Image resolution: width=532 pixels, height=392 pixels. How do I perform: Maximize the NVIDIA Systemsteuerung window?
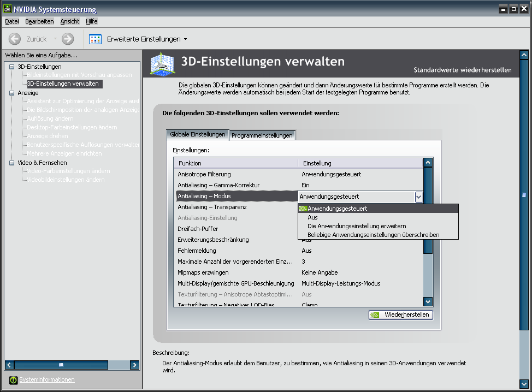[x=513, y=9]
